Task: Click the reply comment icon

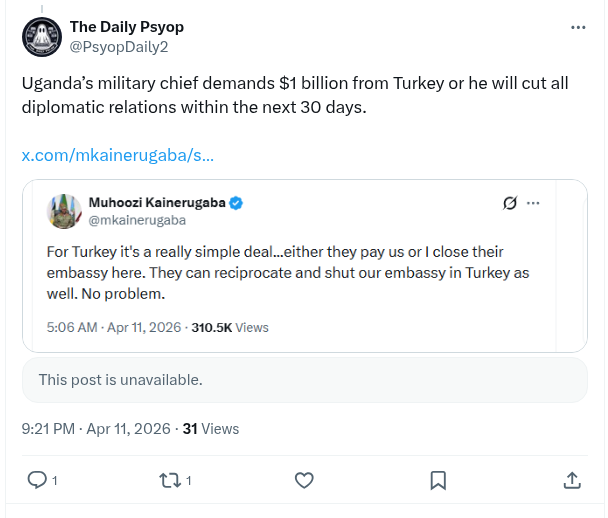Action: pyautogui.click(x=37, y=480)
